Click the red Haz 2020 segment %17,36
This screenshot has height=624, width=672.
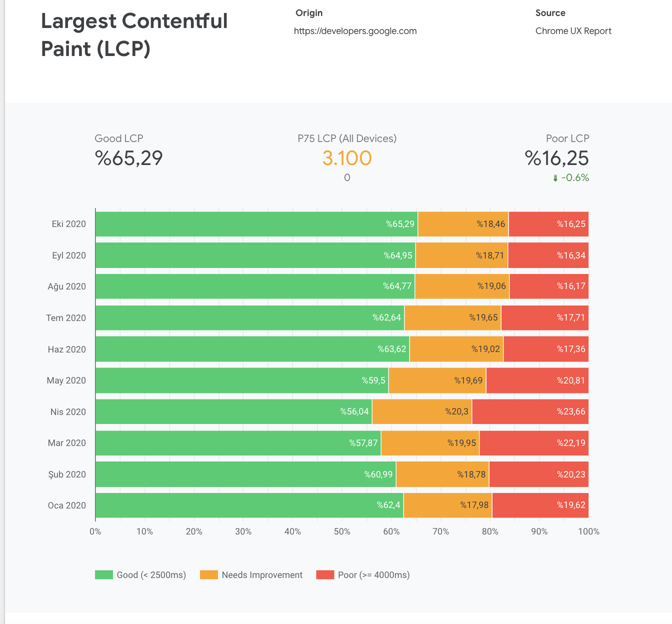(x=546, y=349)
